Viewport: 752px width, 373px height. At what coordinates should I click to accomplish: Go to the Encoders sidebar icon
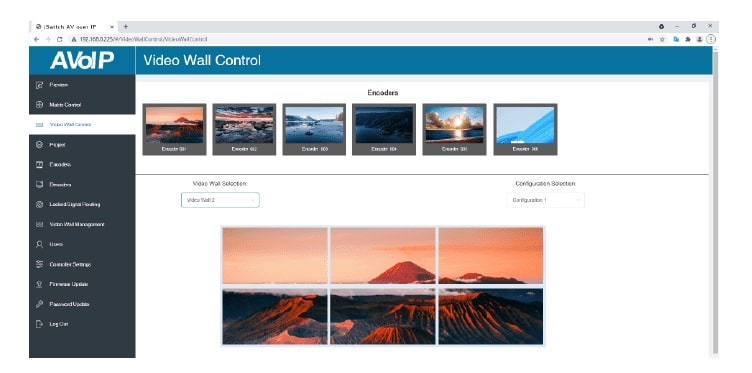(40, 164)
